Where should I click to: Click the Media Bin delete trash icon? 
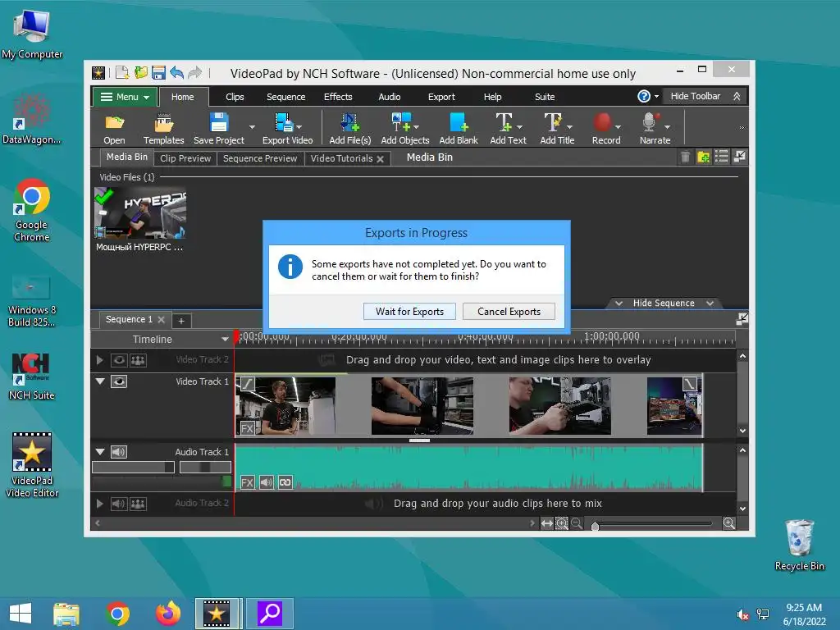[x=685, y=157]
